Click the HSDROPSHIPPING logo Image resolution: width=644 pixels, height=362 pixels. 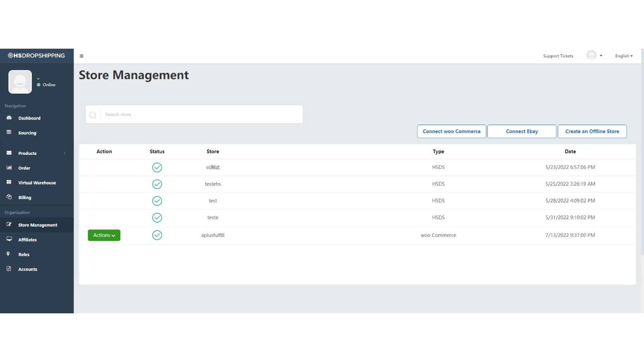click(x=37, y=56)
